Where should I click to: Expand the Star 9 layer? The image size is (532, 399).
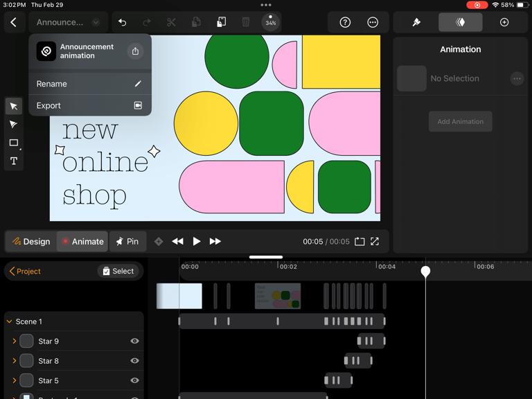15,341
